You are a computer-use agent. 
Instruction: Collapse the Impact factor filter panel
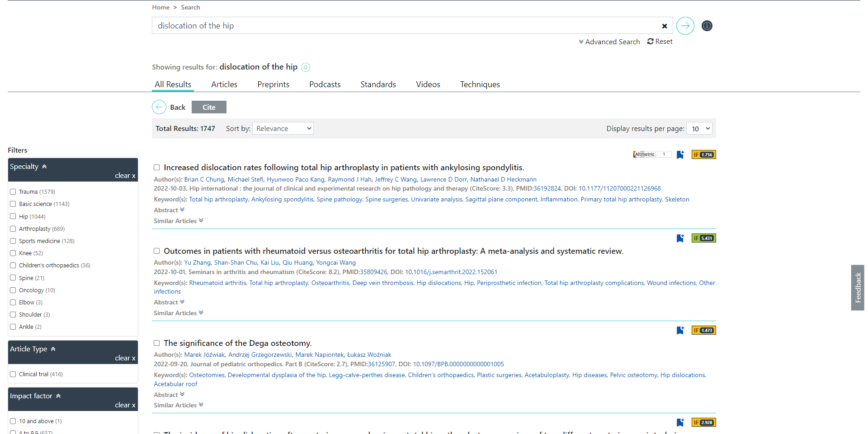click(58, 396)
